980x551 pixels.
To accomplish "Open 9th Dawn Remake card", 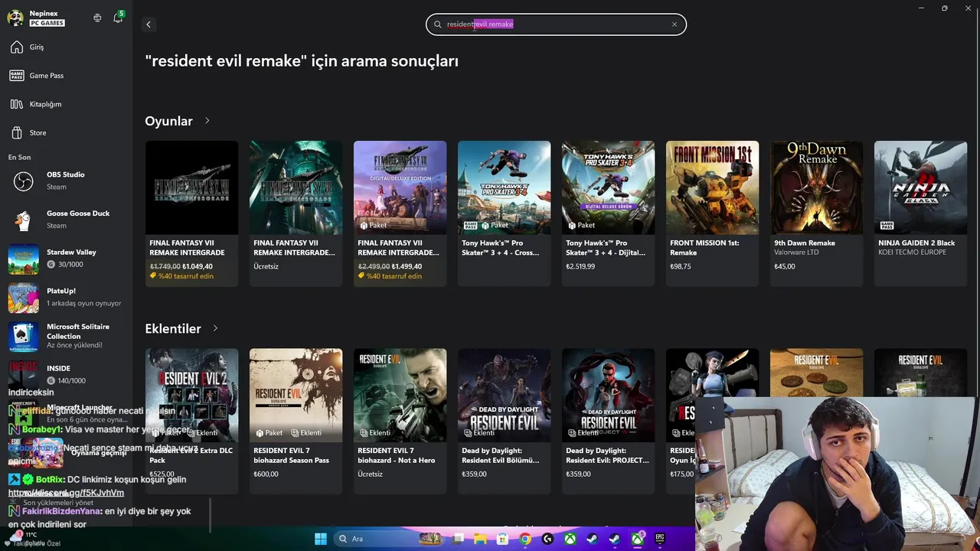I will pyautogui.click(x=816, y=214).
